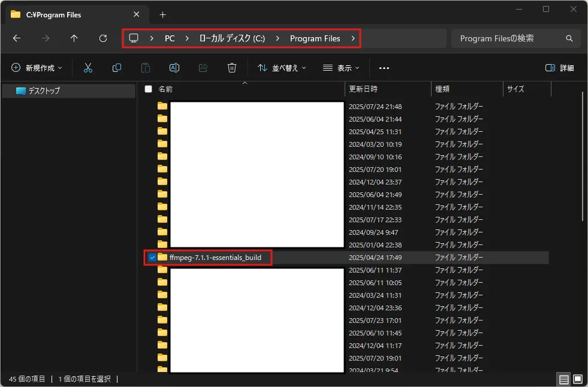Click the folder icon in the window tab
588x387 pixels.
tap(16, 14)
